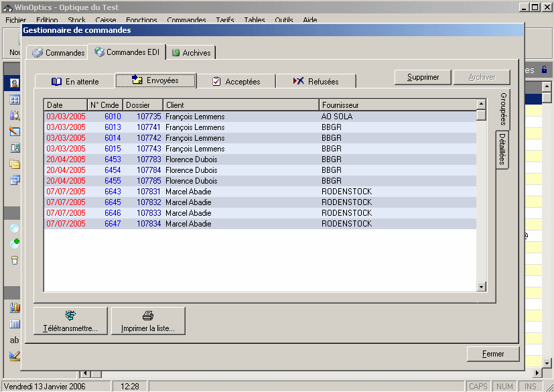Click the bar chart icon in left sidebar
Viewport: 554px width, 392px height.
[x=14, y=308]
